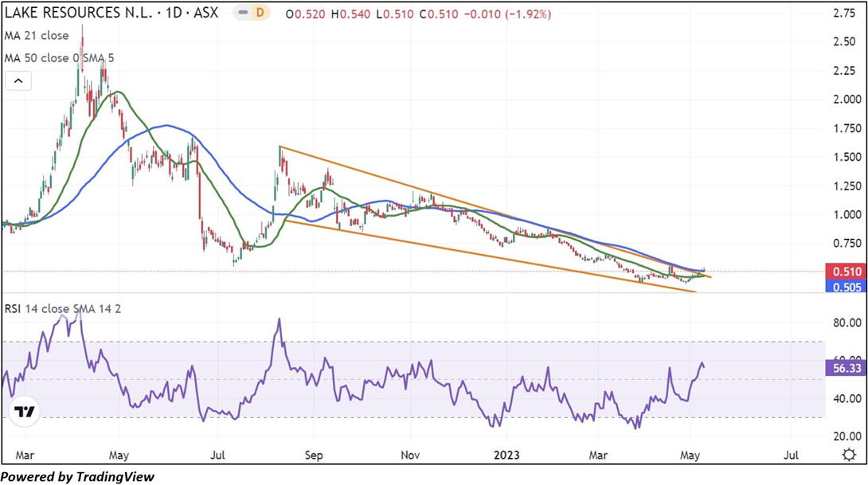Click the Nov label on time axis
This screenshot has height=485, width=868.
click(410, 455)
